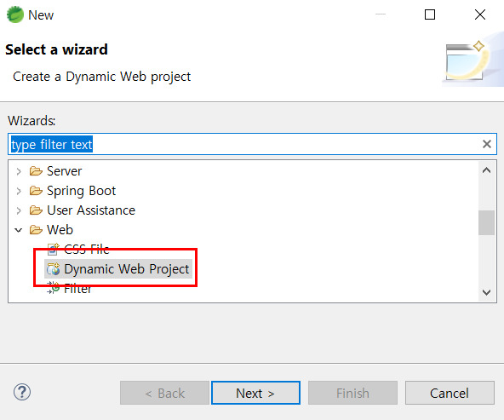The height and width of the screenshot is (420, 504).
Task: Select the User Assistance tree label
Action: point(91,210)
